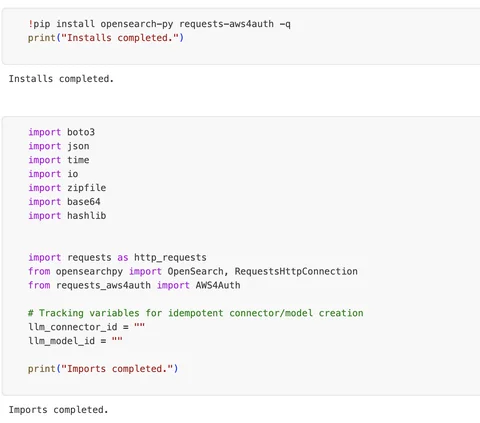The image size is (480, 423).
Task: Select the import json line
Action: 59,146
